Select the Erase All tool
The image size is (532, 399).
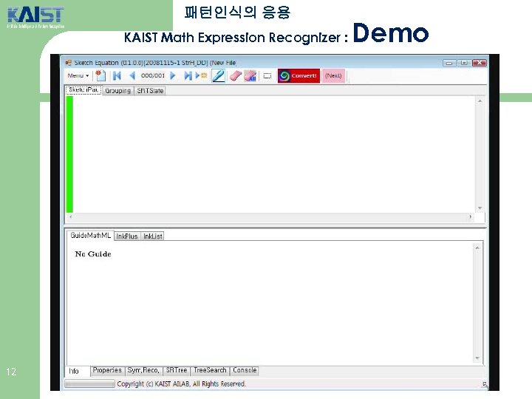click(x=250, y=75)
